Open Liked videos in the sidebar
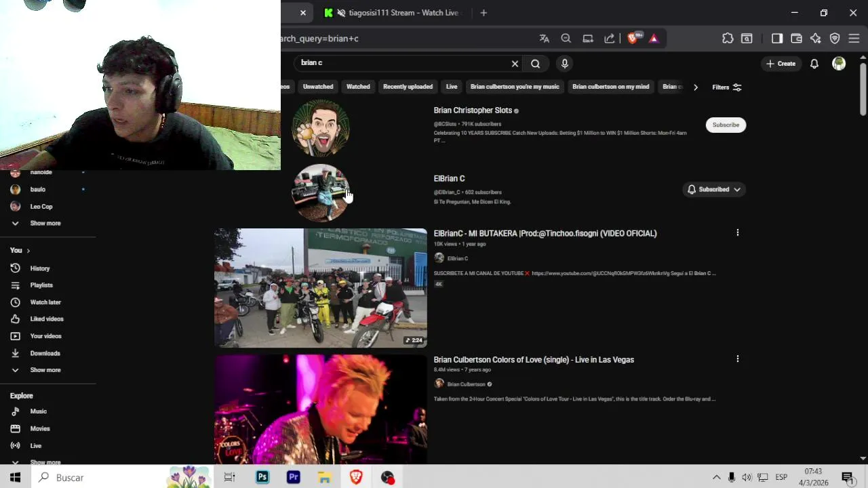This screenshot has height=488, width=868. click(x=47, y=319)
